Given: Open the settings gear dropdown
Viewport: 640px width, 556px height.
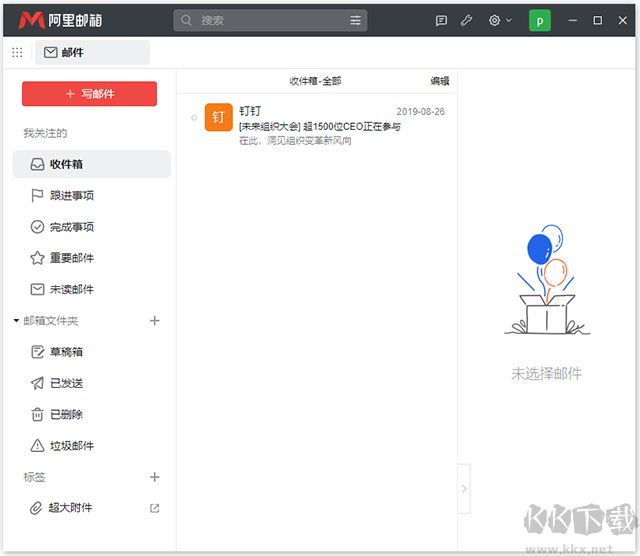Looking at the screenshot, I should [500, 20].
